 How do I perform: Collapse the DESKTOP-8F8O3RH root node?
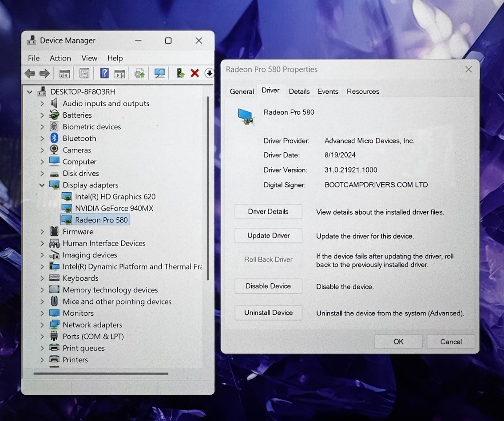point(30,92)
